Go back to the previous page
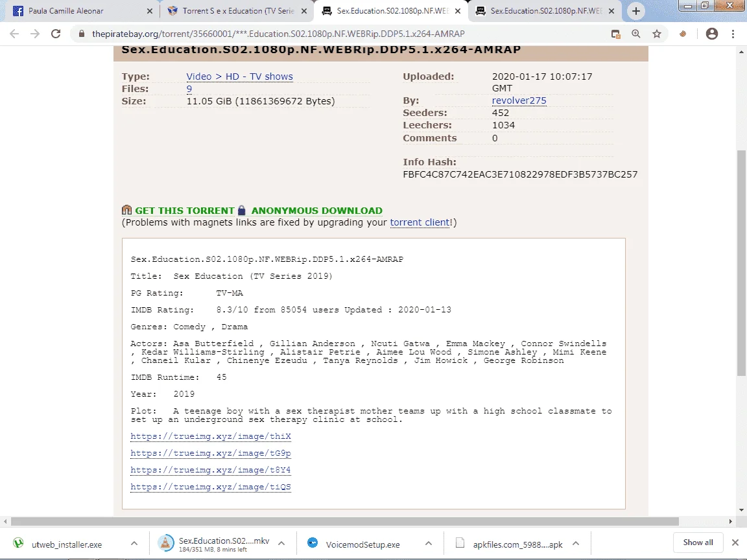Screen dimensions: 747x560 pyautogui.click(x=14, y=34)
